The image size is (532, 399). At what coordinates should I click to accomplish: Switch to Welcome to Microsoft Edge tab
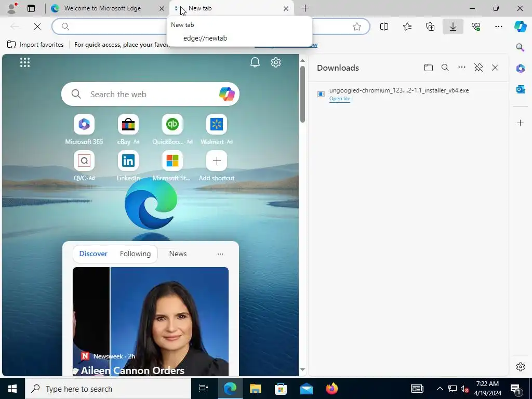click(x=102, y=8)
